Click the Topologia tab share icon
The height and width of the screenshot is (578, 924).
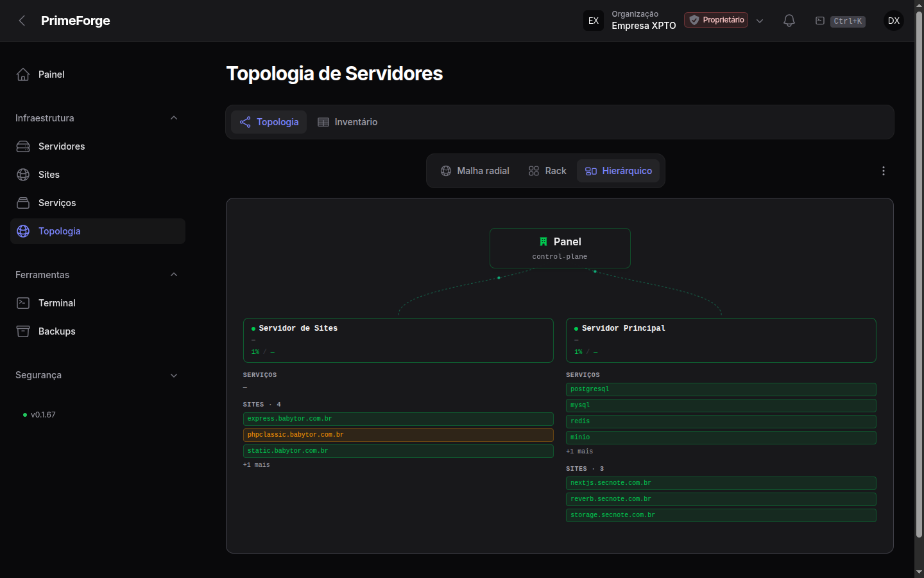coord(245,122)
